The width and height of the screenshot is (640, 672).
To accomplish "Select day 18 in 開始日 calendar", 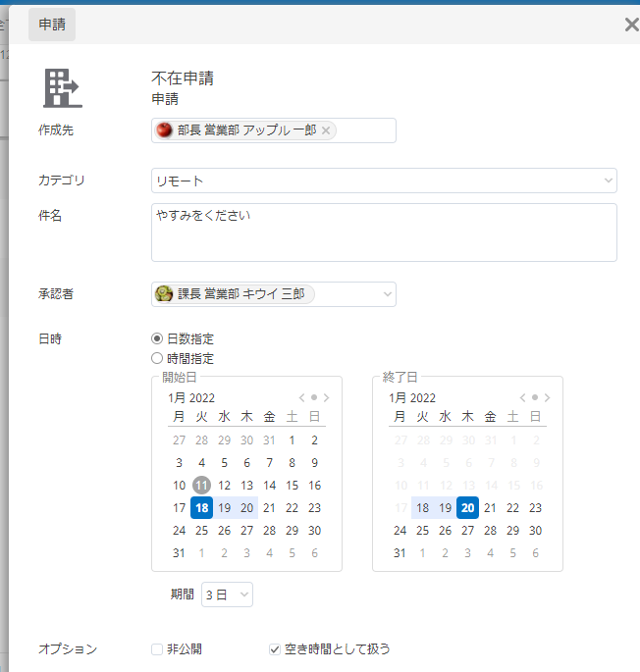I will (201, 508).
